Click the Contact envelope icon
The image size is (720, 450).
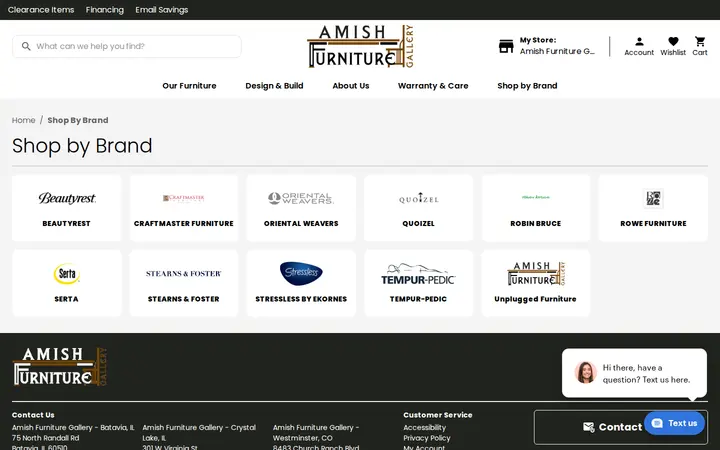pos(588,427)
